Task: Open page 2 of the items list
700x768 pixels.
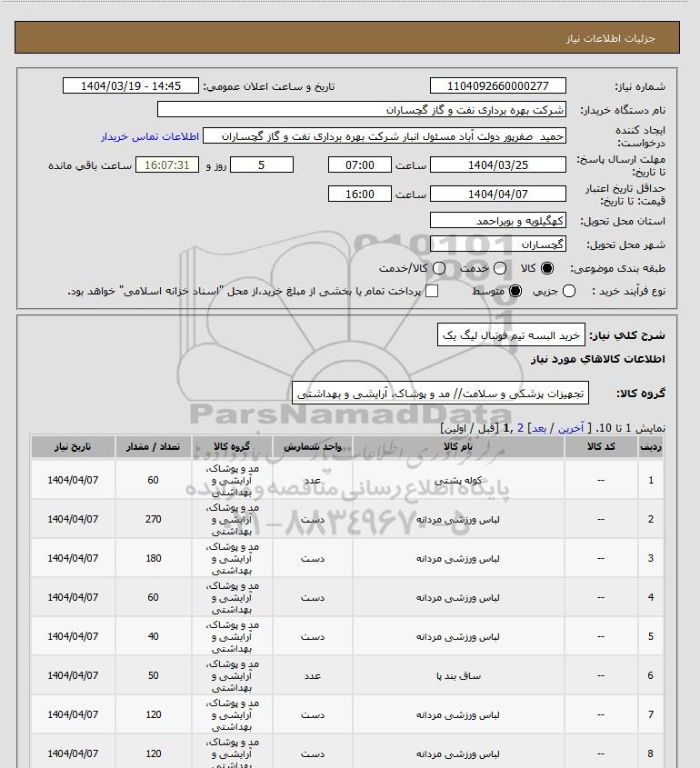Action: 520,428
